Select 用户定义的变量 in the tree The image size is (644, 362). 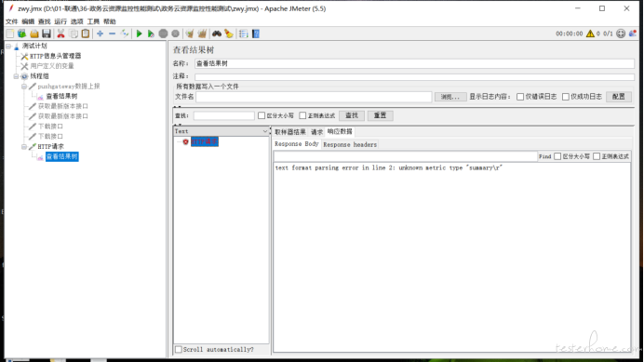point(52,66)
